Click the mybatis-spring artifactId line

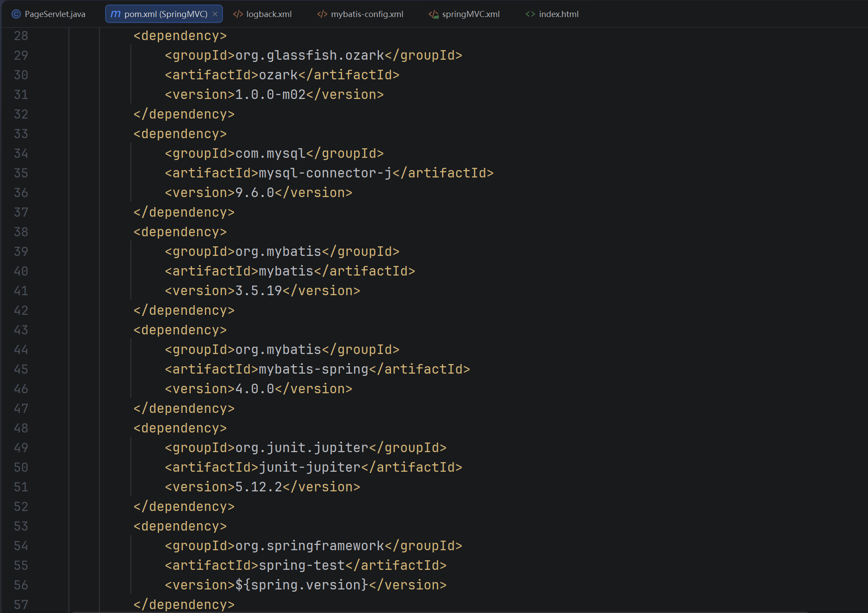[317, 369]
